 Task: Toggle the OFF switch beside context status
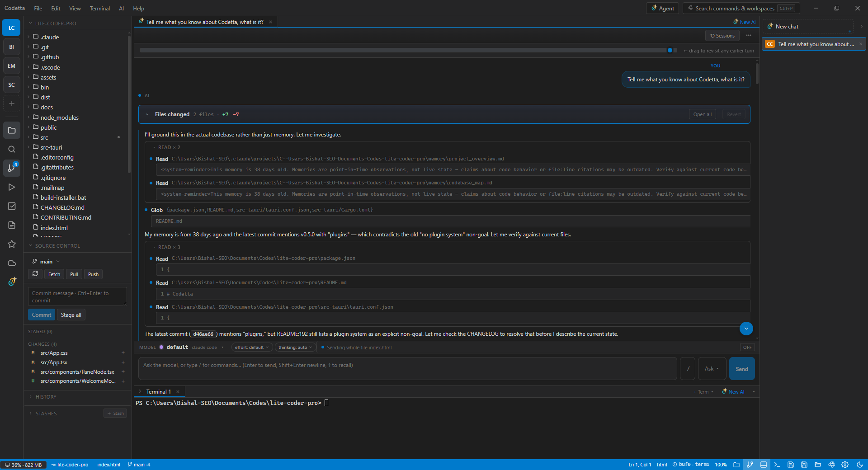tap(747, 347)
